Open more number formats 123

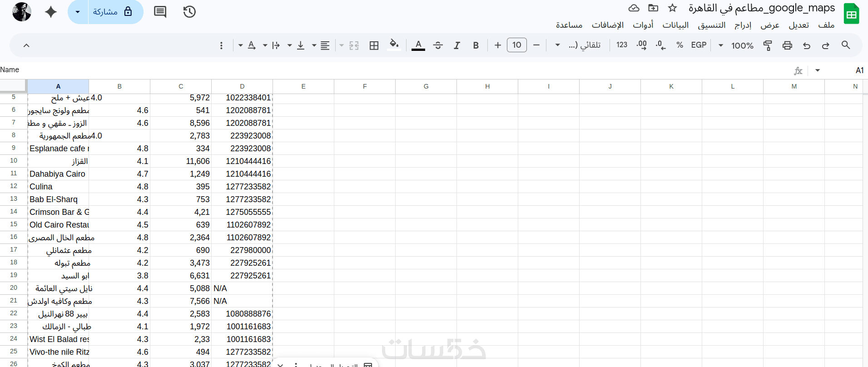point(622,45)
